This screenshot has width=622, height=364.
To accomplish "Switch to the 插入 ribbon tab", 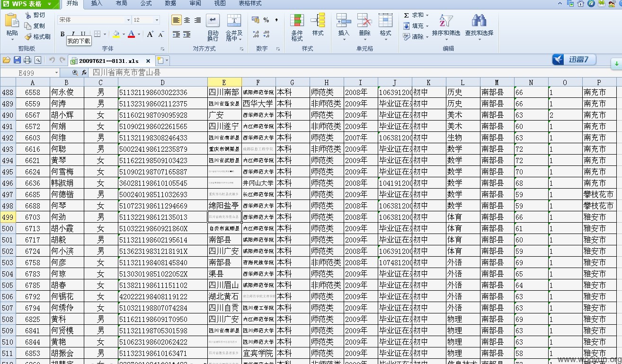I will coord(97,3).
